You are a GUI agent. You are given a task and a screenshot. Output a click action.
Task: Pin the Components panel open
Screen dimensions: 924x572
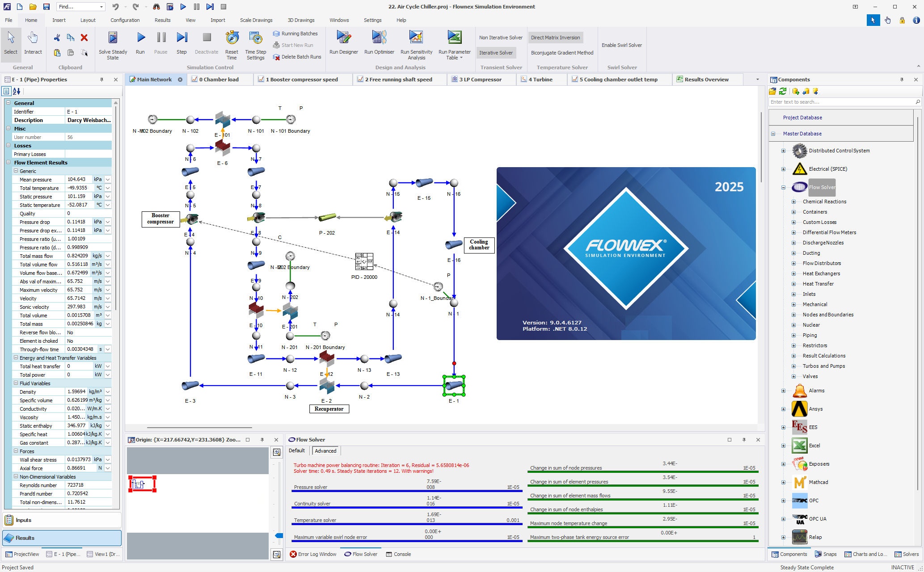click(x=902, y=79)
